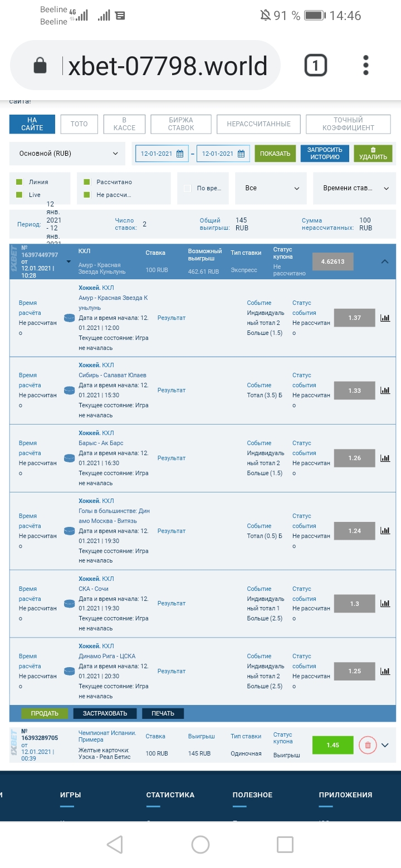Viewport: 401px width, 868px height.
Task: Click green 1.45 odds box
Action: click(332, 745)
